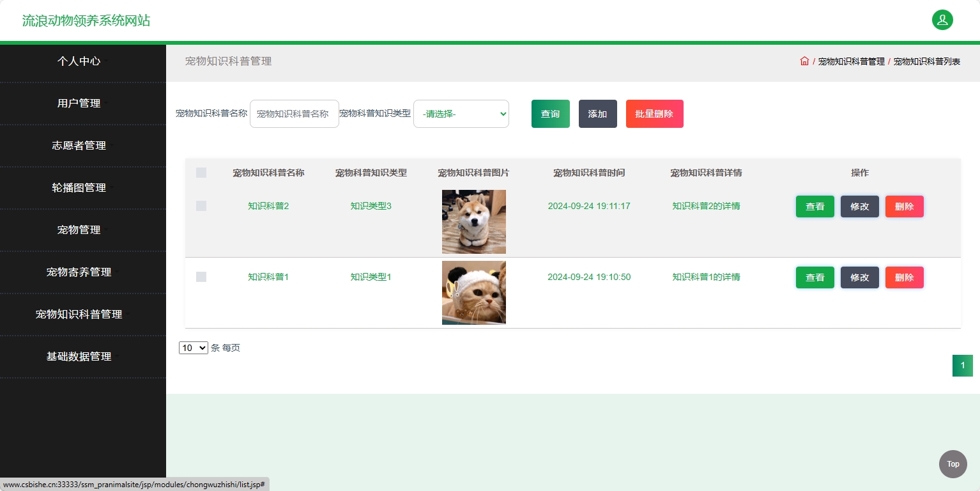The image size is (980, 491).
Task: Check the checkbox for 知识科普1 row
Action: [x=201, y=277]
